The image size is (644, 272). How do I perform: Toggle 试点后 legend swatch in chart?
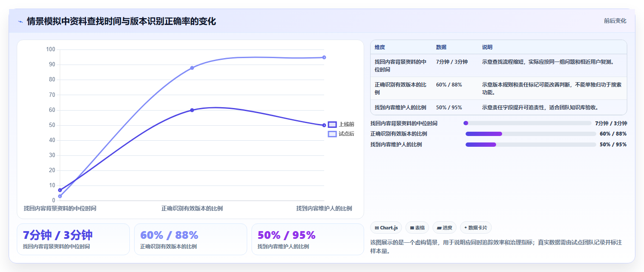332,134
